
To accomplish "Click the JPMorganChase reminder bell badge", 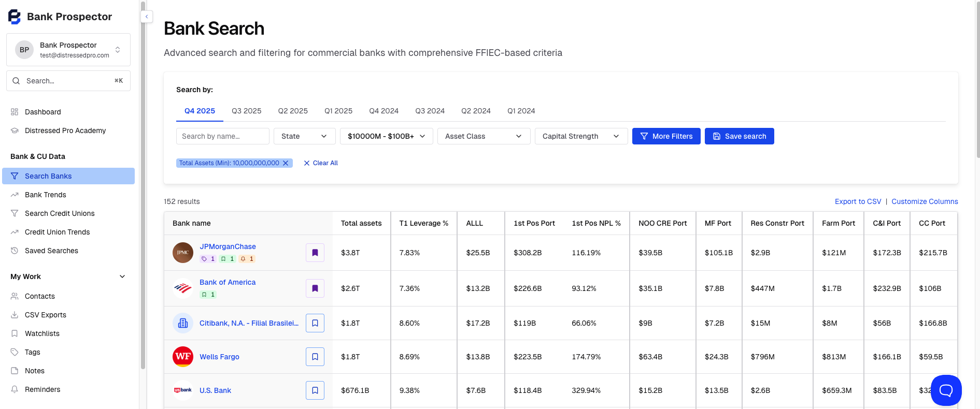I will click(247, 259).
